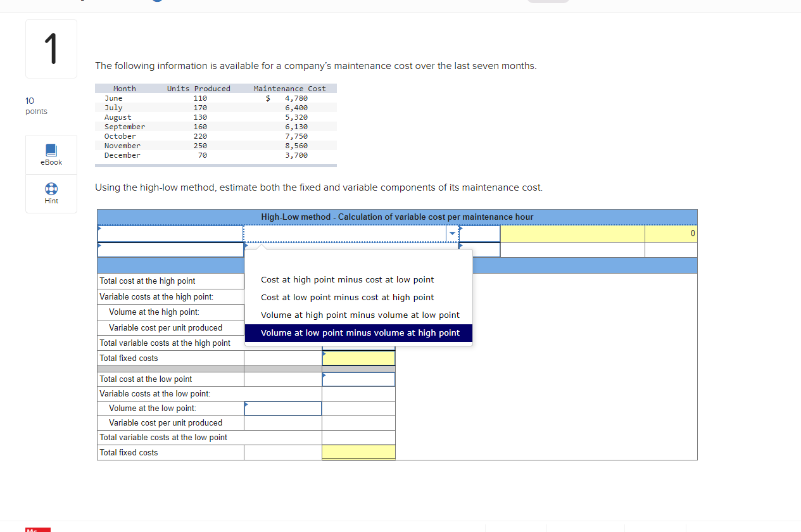
Task: Open the denominator combo box field
Action: click(345, 233)
